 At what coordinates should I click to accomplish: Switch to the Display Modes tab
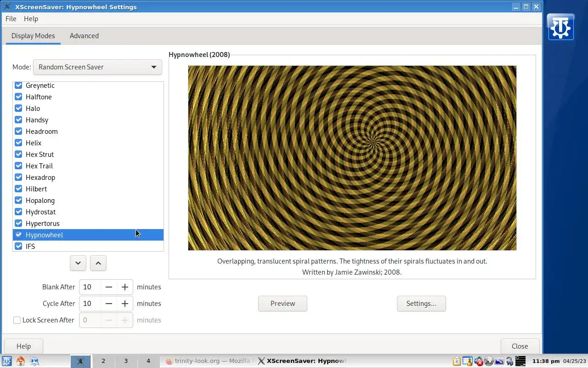(x=33, y=36)
